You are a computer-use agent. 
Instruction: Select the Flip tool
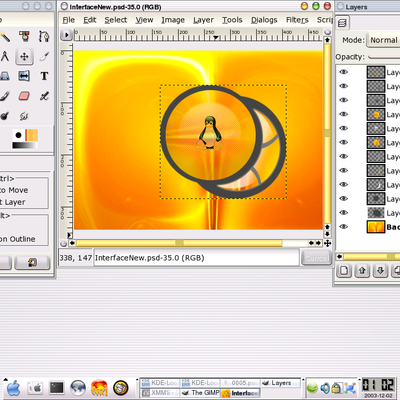[24, 76]
